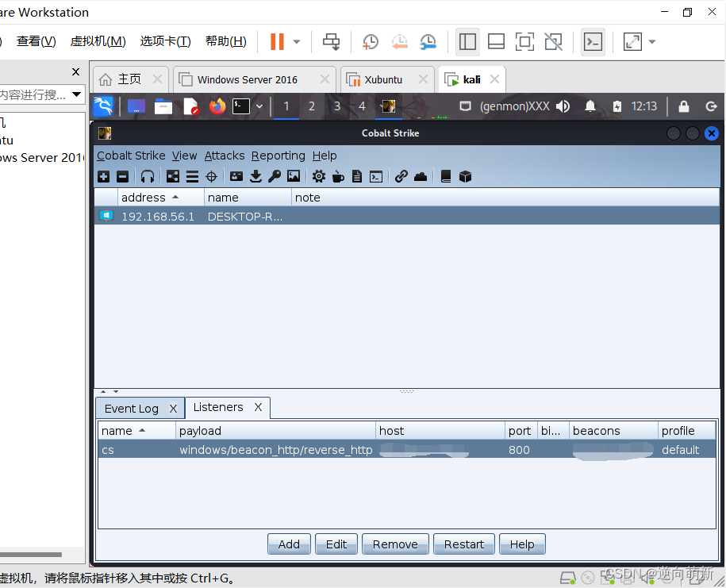The height and width of the screenshot is (588, 726).
Task: Click the notification bell in Kali panel
Action: (590, 106)
